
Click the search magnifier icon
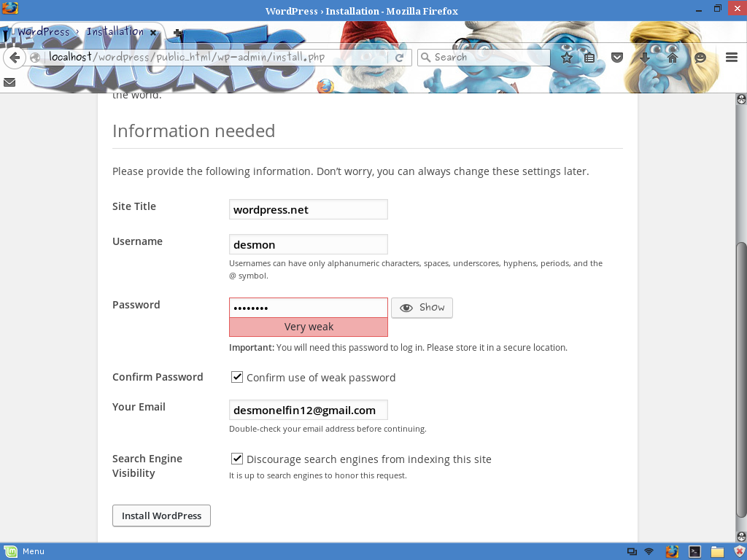(x=426, y=58)
